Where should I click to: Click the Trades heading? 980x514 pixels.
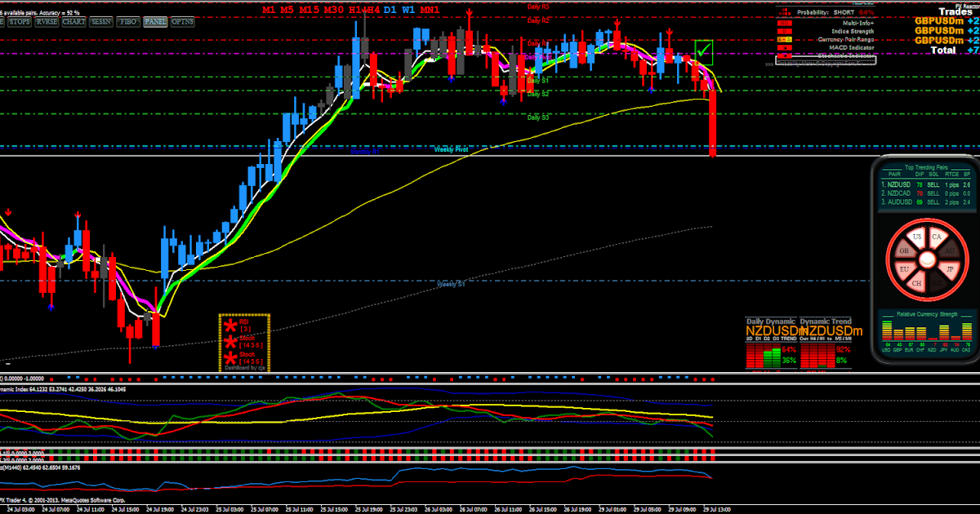point(955,11)
